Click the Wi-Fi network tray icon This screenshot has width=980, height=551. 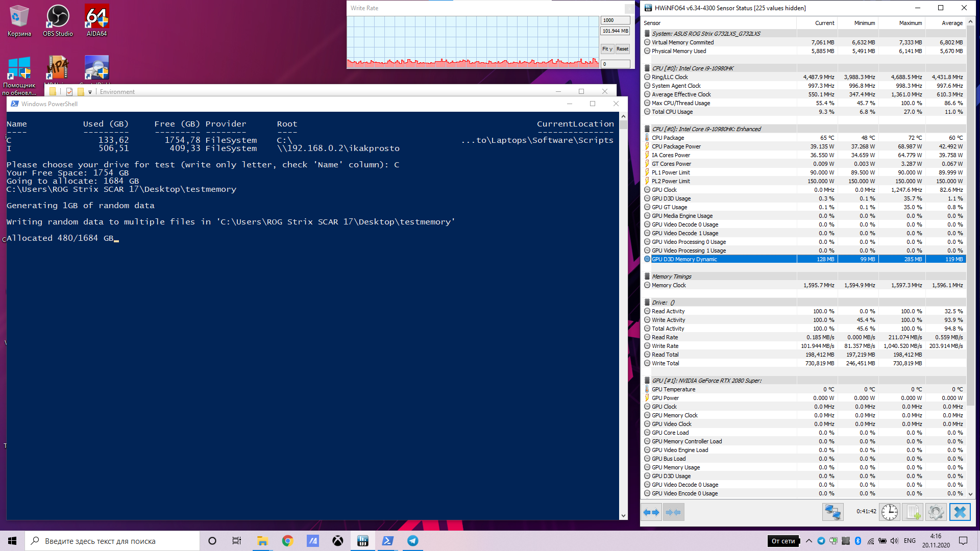point(870,541)
